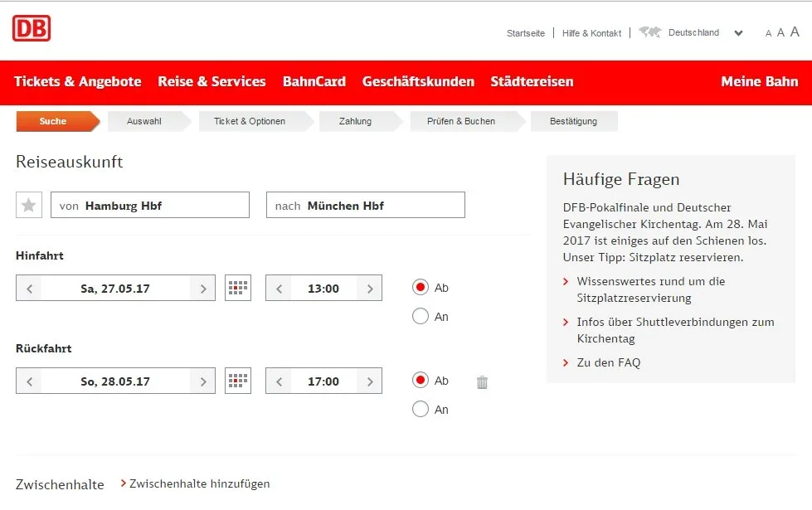Select Hinfahrt 'Ab' departure radio button
Viewport: 812px width, 510px height.
coord(421,288)
